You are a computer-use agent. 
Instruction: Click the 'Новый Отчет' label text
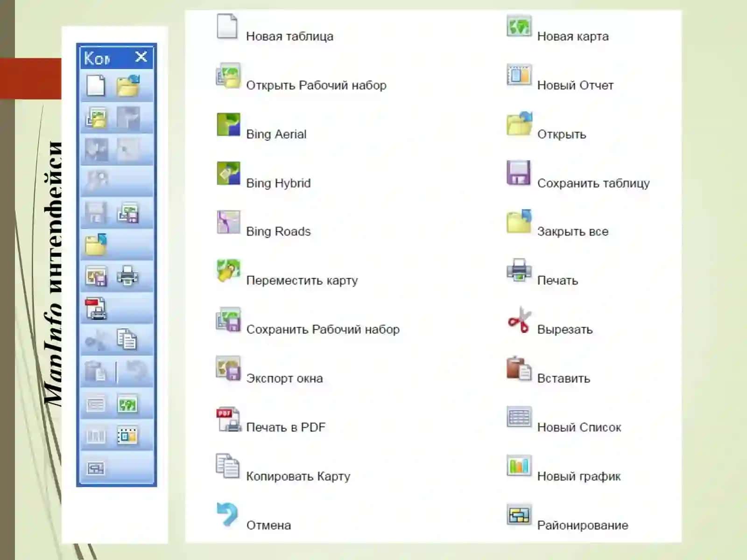[x=575, y=85]
